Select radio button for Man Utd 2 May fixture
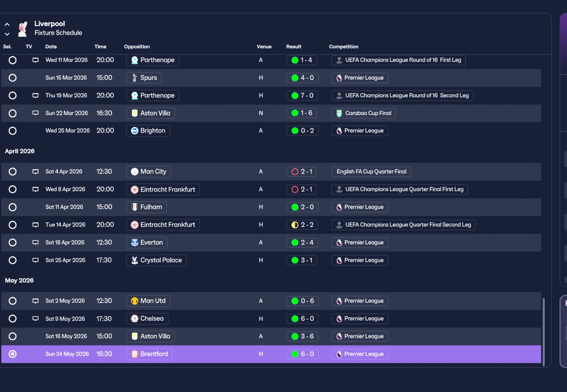Image resolution: width=567 pixels, height=392 pixels. click(12, 301)
